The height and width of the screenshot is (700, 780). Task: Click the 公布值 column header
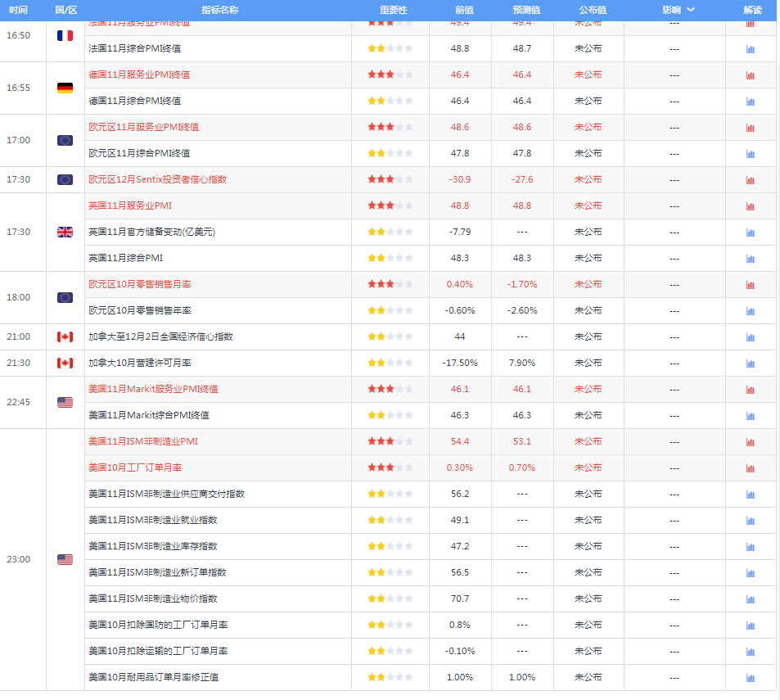[593, 10]
